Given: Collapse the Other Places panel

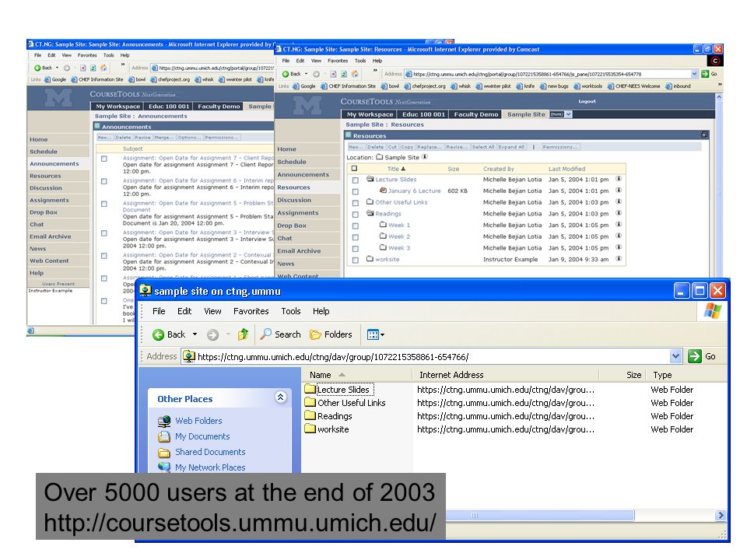Looking at the screenshot, I should 281,397.
